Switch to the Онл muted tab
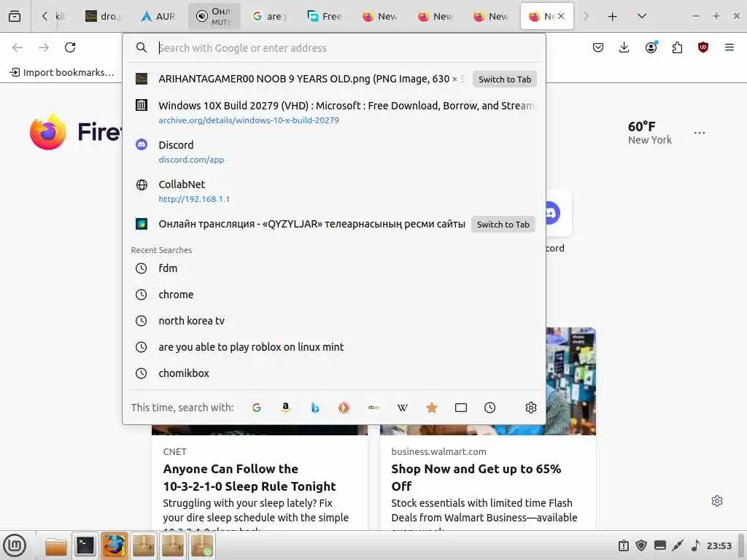The width and height of the screenshot is (747, 560). tap(220, 16)
